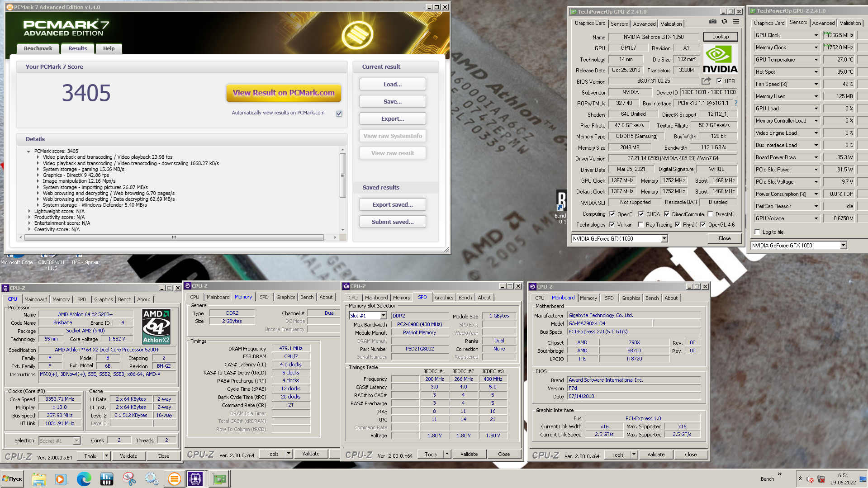
Task: Switch to Benchmark tab in PCMark 7
Action: pos(38,48)
